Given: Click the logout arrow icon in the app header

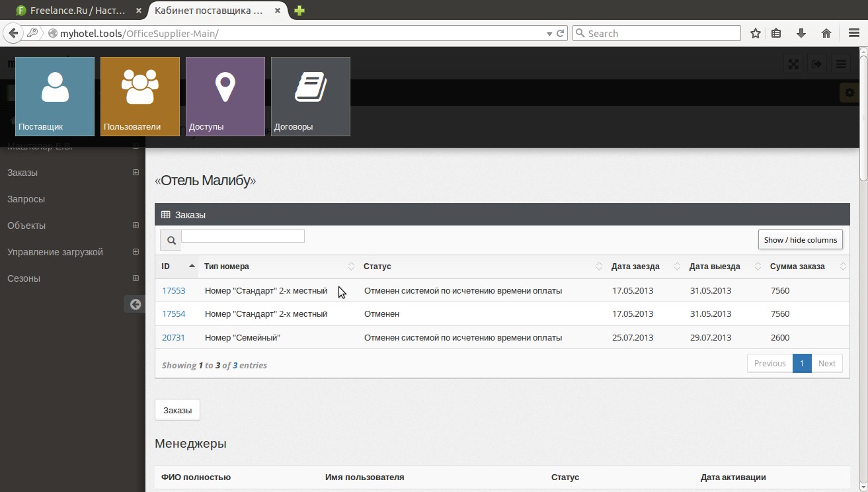Looking at the screenshot, I should (817, 64).
